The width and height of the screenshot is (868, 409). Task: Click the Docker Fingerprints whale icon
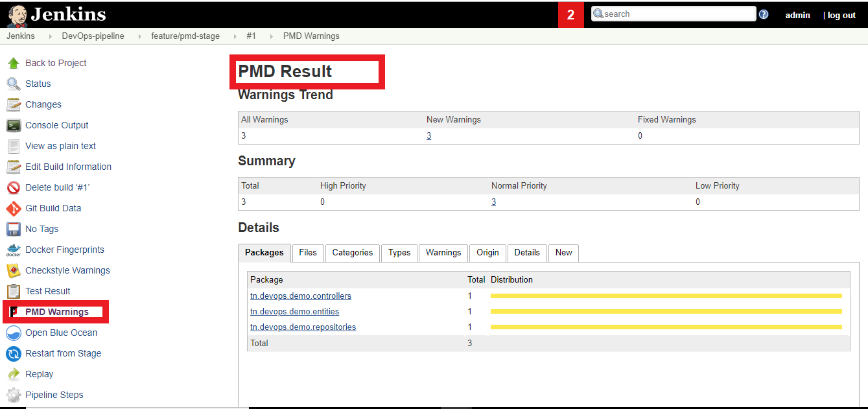[x=14, y=250]
